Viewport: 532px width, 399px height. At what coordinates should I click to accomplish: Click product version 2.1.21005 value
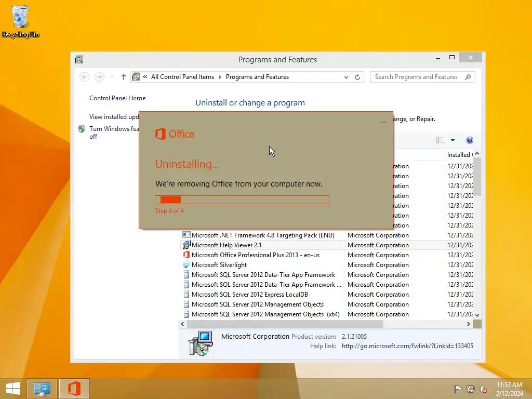354,337
